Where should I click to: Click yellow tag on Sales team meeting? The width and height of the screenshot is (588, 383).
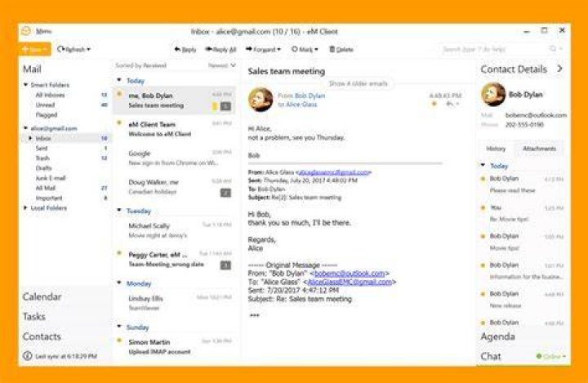pyautogui.click(x=215, y=106)
